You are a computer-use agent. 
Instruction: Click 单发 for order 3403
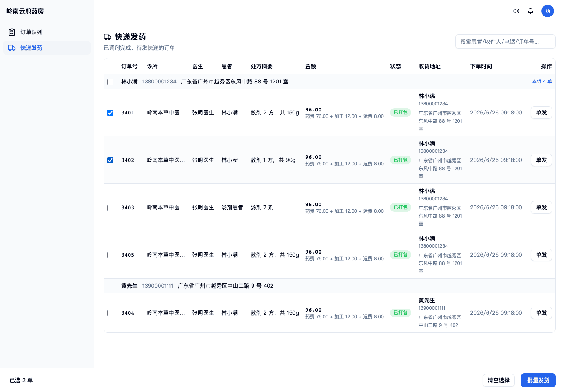(x=541, y=207)
